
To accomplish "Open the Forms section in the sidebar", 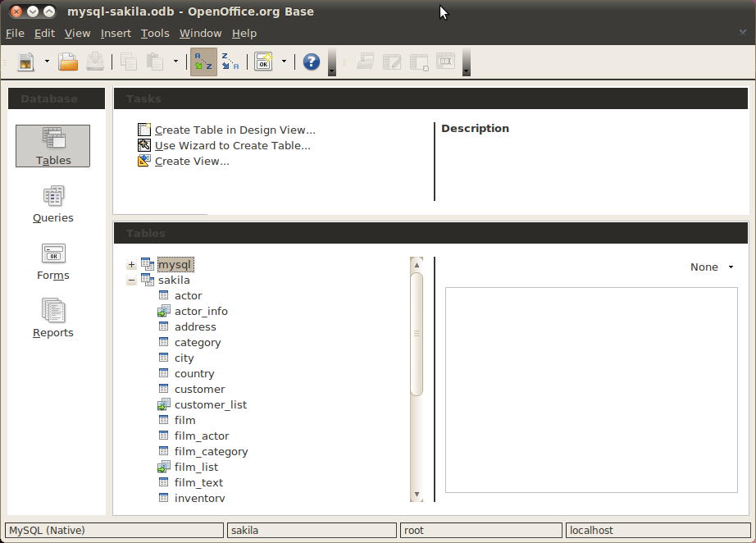I will (52, 260).
